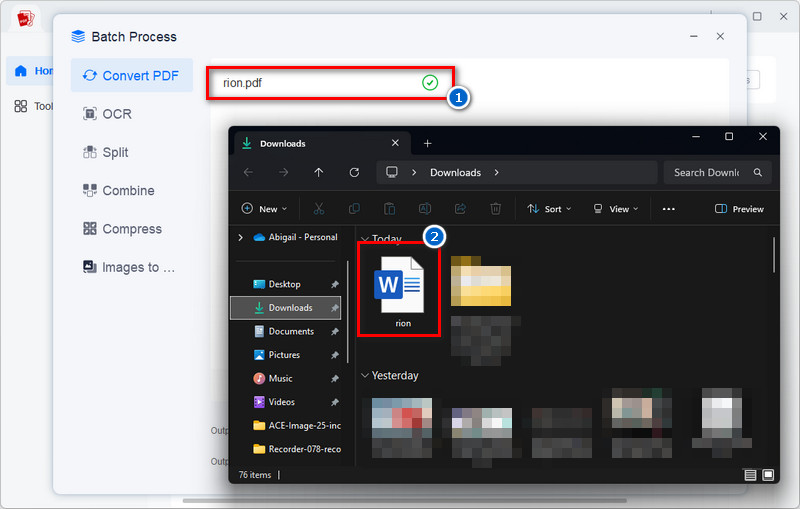The width and height of the screenshot is (800, 509).
Task: Select the rion.pdf file entry
Action: click(330, 83)
